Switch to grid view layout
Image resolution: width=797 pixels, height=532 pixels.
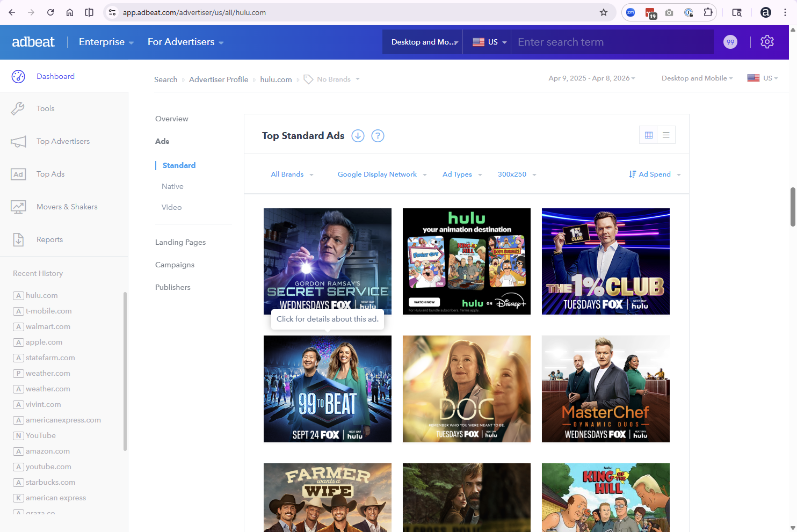coord(649,135)
